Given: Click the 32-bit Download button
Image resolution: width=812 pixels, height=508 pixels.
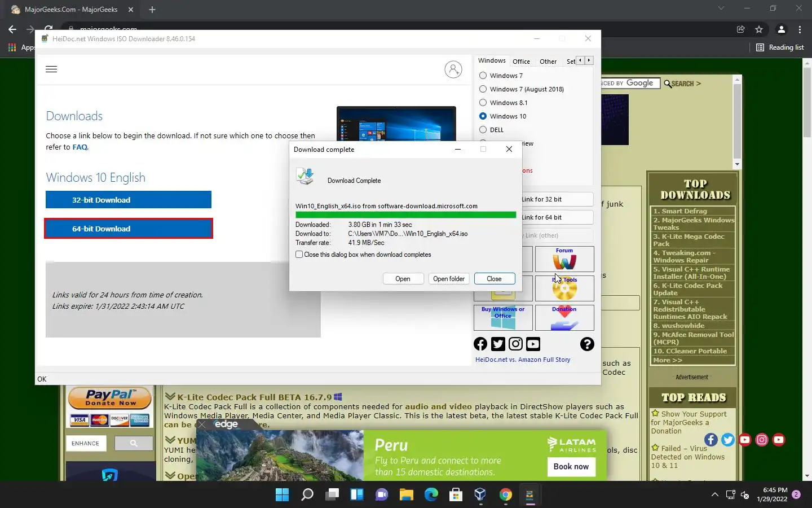Looking at the screenshot, I should (129, 200).
